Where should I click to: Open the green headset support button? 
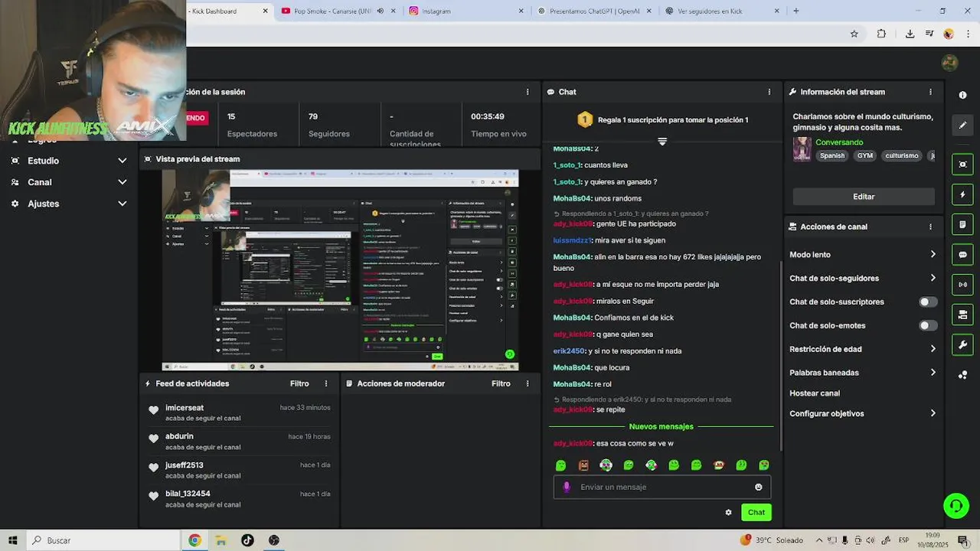tap(955, 505)
